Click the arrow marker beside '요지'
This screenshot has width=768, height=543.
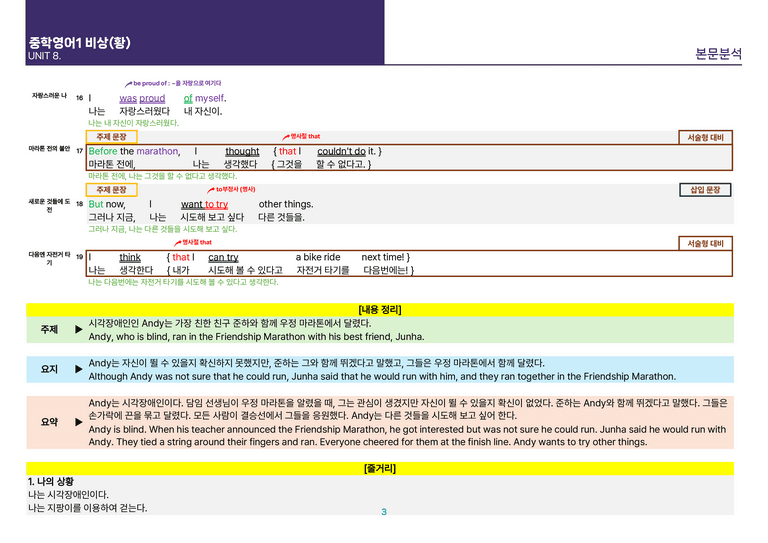point(78,369)
